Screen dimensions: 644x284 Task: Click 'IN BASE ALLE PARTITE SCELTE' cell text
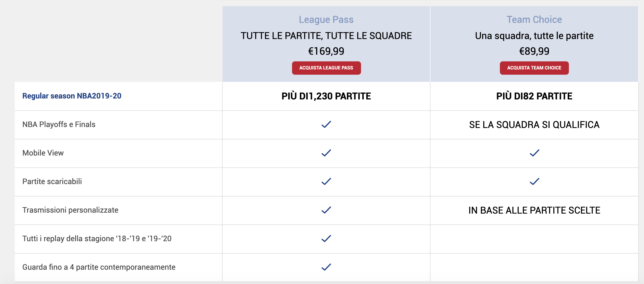click(534, 210)
